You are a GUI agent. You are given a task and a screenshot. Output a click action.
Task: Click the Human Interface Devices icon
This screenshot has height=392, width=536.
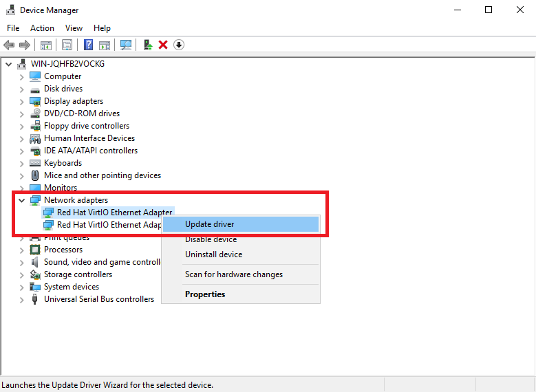tap(35, 138)
